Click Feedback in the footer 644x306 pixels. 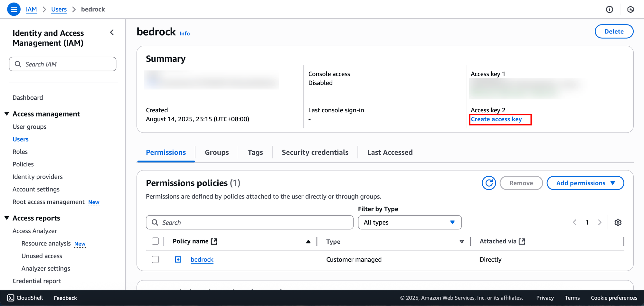point(65,298)
